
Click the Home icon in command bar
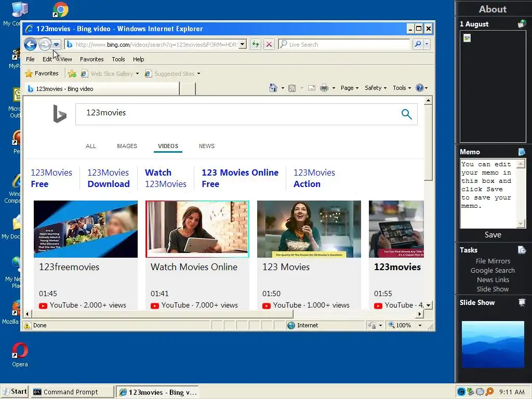[x=273, y=88]
